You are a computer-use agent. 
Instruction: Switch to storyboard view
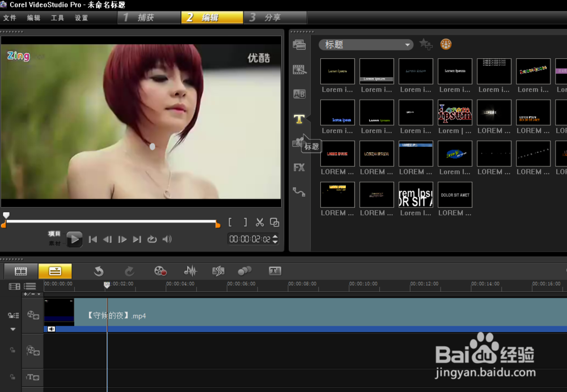pyautogui.click(x=20, y=271)
